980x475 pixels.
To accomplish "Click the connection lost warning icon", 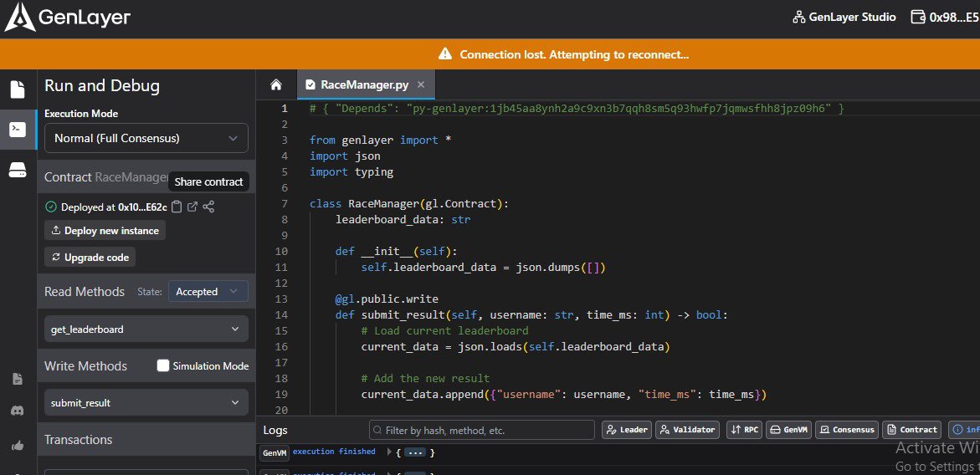I will point(445,54).
